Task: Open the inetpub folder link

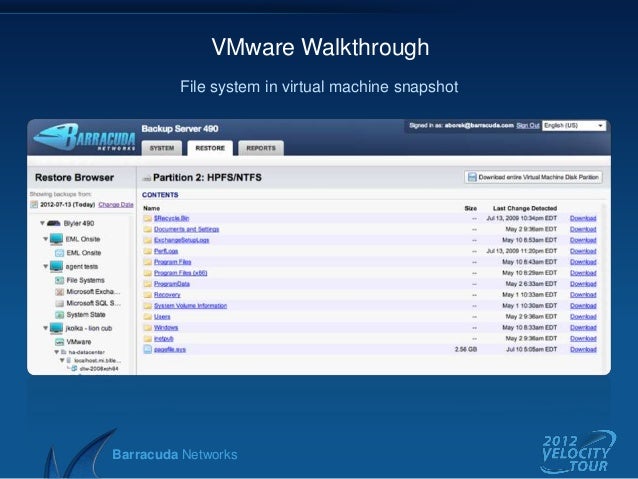Action: point(164,339)
